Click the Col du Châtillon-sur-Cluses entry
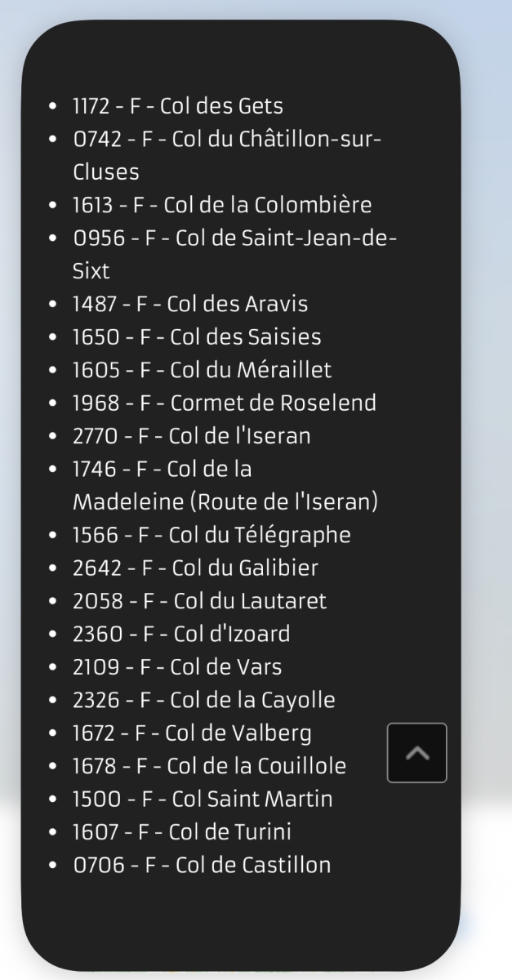The width and height of the screenshot is (512, 980). tap(227, 140)
